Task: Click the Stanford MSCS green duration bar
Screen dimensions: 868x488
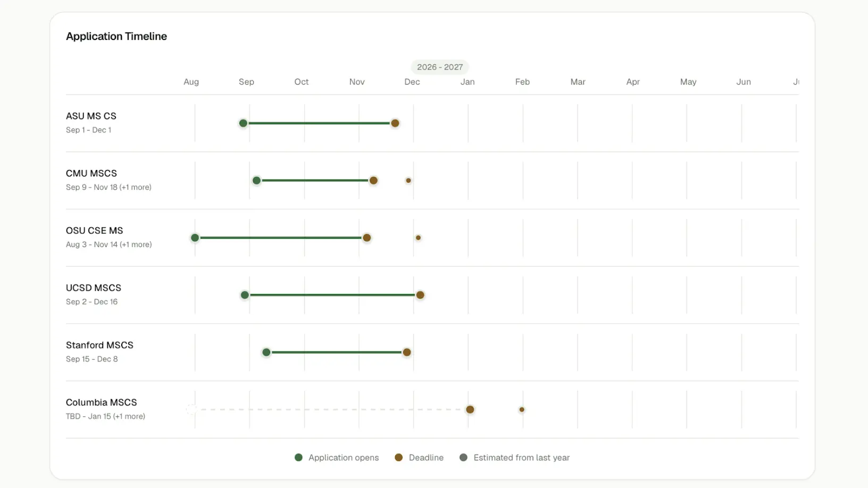Action: (x=337, y=352)
